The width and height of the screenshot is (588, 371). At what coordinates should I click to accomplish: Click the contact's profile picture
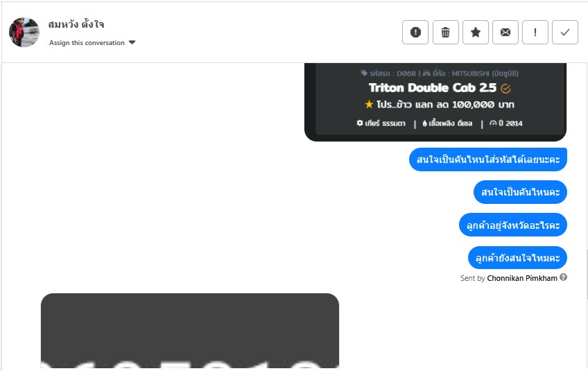tap(24, 33)
